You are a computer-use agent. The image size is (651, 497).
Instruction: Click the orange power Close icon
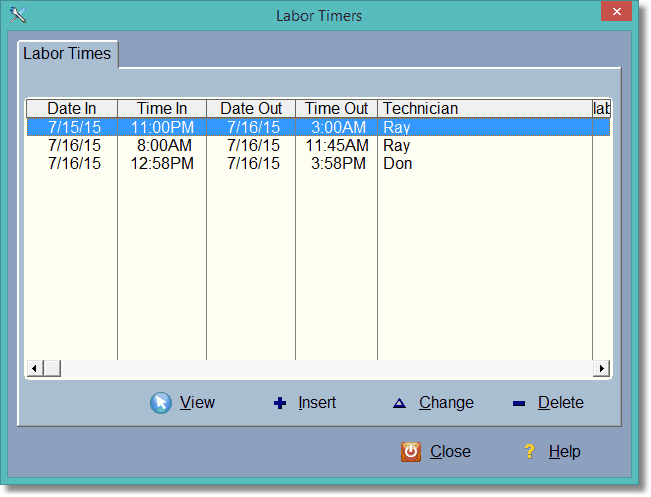coord(411,452)
